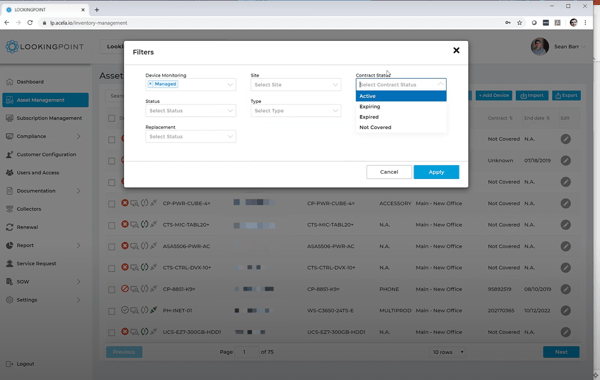The image size is (600, 380).
Task: Expand the SOW menu
Action: 43,282
